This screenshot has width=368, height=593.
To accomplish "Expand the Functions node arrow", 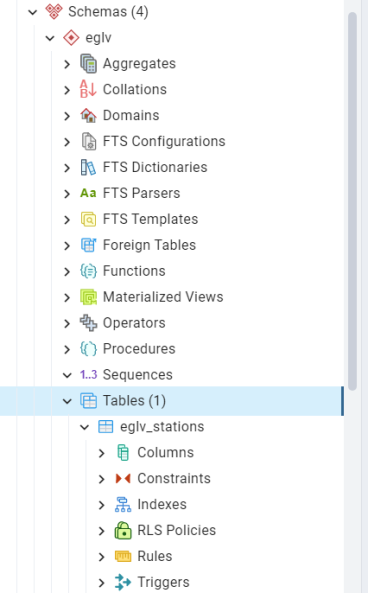I will [x=67, y=271].
